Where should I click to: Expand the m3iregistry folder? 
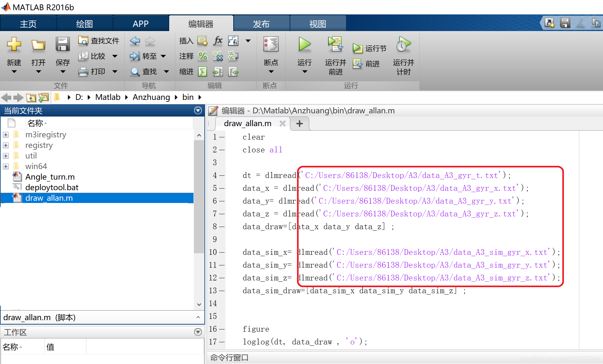pos(6,135)
